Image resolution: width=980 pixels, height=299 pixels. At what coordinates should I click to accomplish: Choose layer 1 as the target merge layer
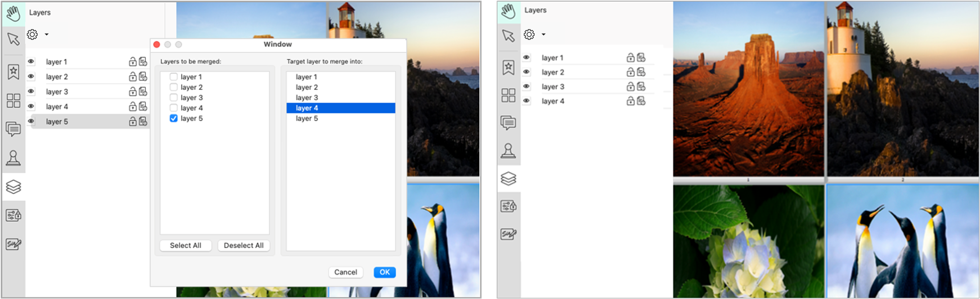pos(341,77)
